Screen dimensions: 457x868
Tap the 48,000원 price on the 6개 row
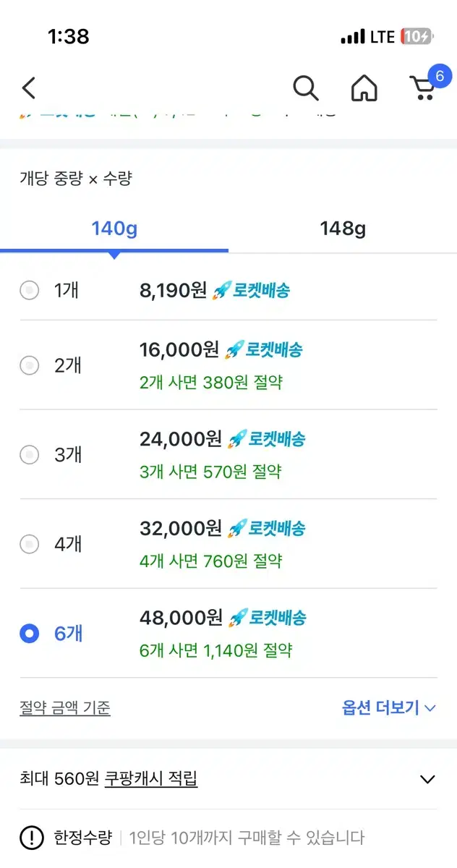point(181,618)
